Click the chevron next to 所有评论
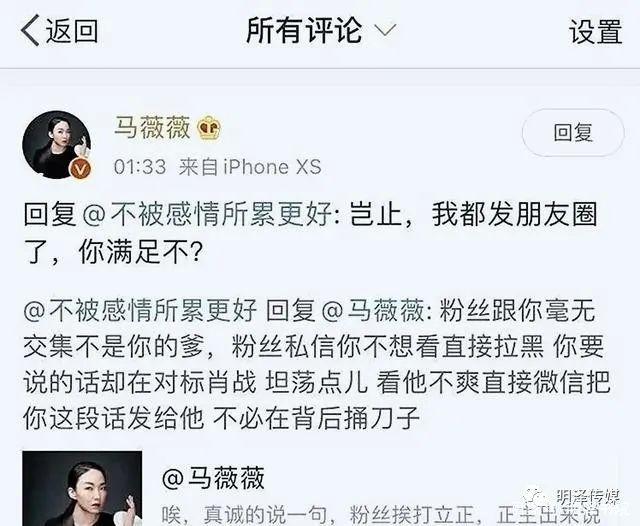The height and width of the screenshot is (526, 640). click(x=385, y=31)
